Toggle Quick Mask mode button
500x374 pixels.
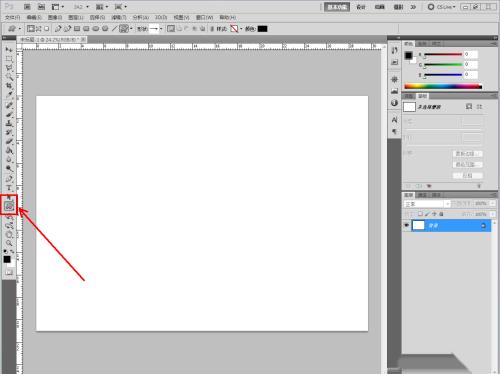[x=9, y=272]
